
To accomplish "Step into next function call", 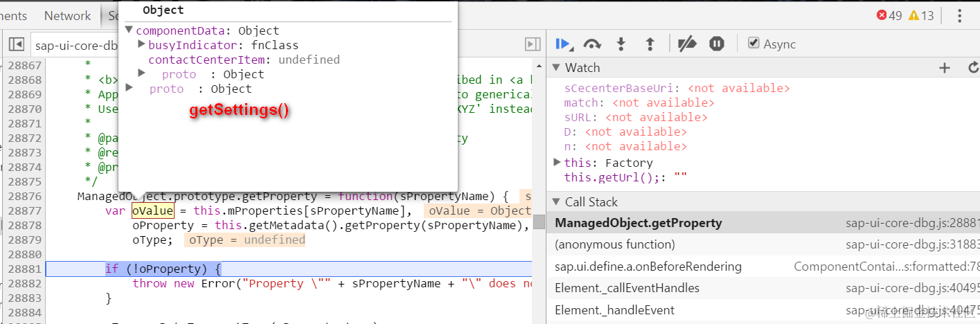I will 621,44.
